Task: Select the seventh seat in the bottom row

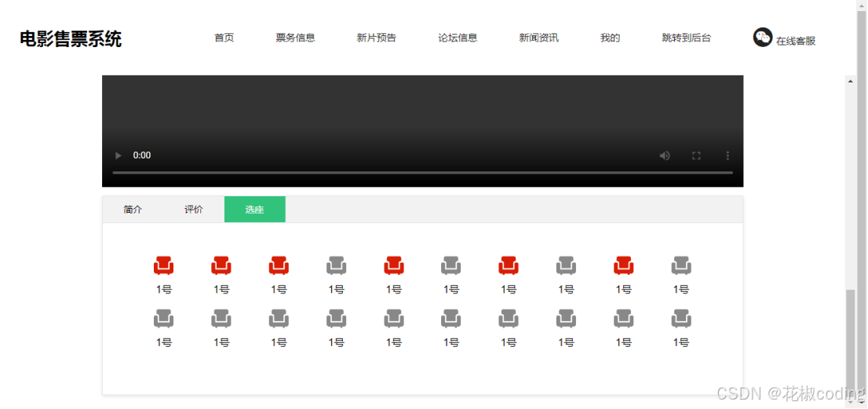Action: tap(509, 318)
